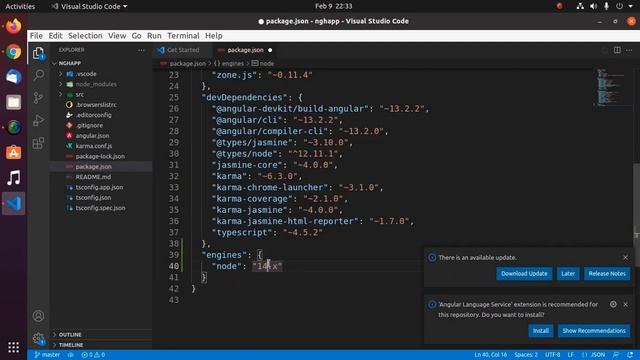The width and height of the screenshot is (640, 360).
Task: Split the editor to the right
Action: (x=617, y=50)
